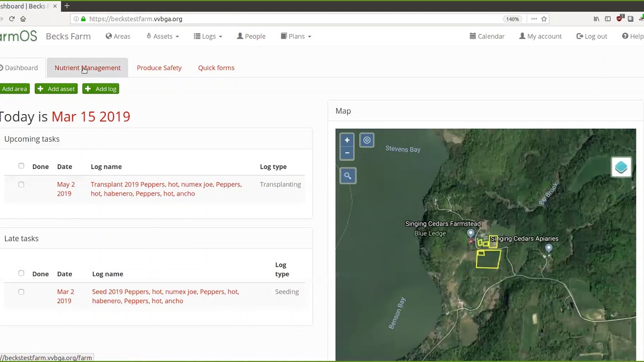Screen dimensions: 644x362
Task: Open the map layer switcher
Action: (x=621, y=167)
